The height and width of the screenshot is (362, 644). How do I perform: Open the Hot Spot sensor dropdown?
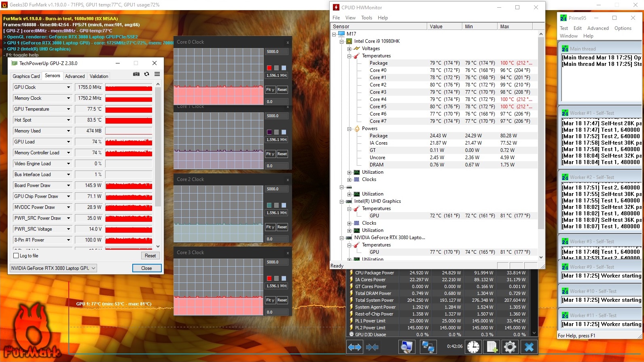point(68,120)
